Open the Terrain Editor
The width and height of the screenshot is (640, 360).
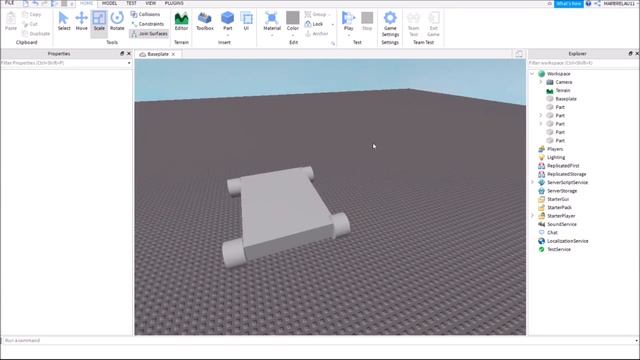(x=181, y=21)
